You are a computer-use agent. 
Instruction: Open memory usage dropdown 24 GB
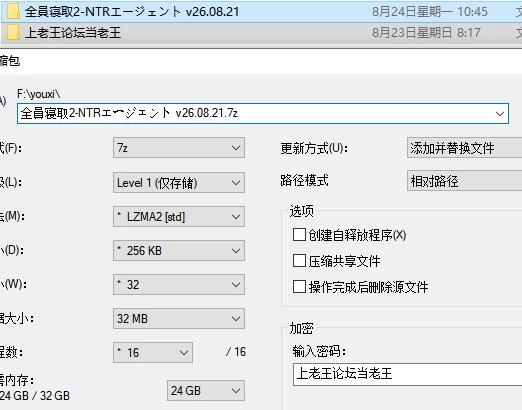coord(206,390)
